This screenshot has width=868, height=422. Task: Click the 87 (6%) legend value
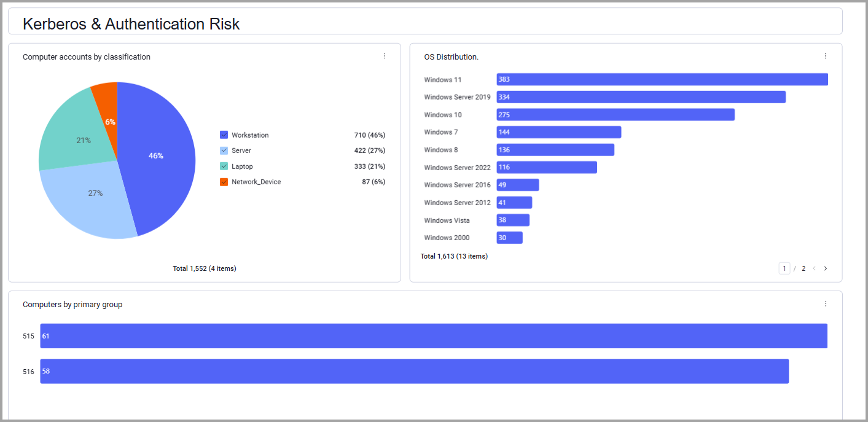pyautogui.click(x=373, y=182)
